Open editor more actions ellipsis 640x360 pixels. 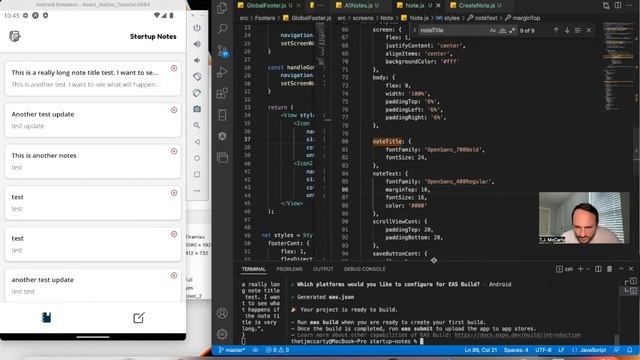tap(629, 5)
